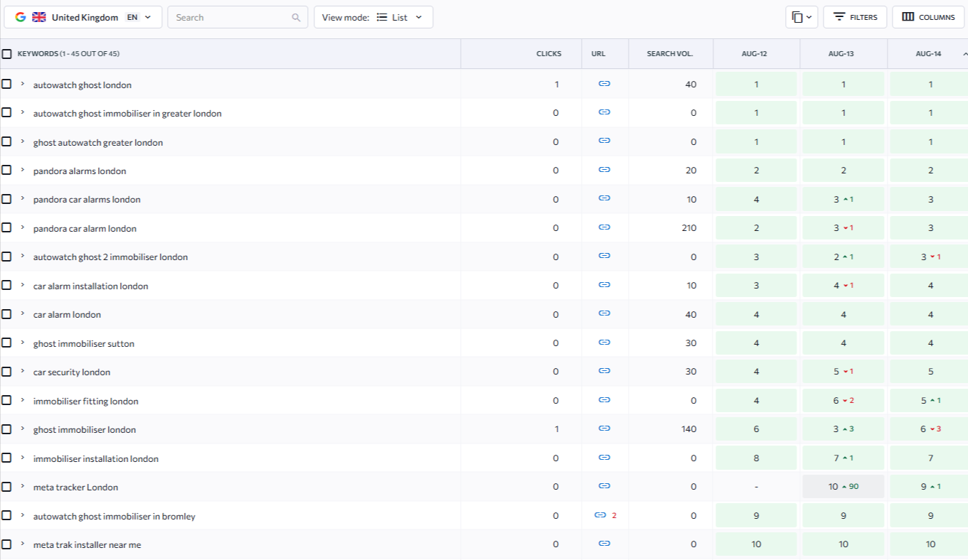Screen dimensions: 968x560
Task: Open URL link for pandora car alarms london
Action: click(x=604, y=198)
